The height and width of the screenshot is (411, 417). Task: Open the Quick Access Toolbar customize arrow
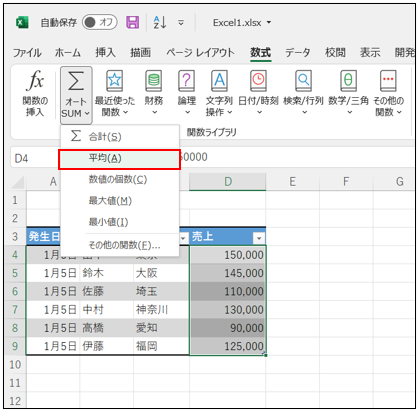[x=181, y=23]
